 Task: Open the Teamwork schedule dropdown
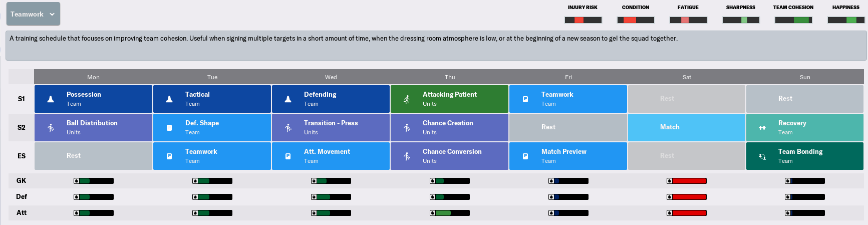coord(33,14)
